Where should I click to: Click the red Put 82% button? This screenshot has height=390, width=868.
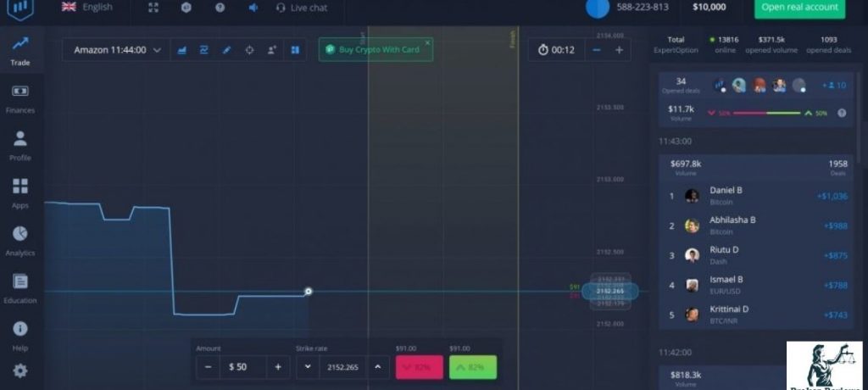point(420,367)
